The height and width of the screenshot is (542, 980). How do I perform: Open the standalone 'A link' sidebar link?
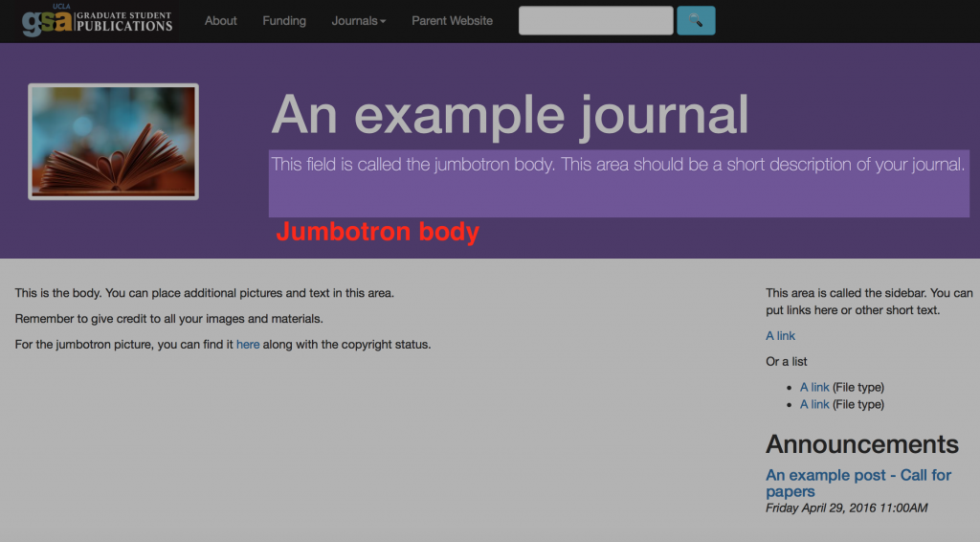pyautogui.click(x=781, y=336)
